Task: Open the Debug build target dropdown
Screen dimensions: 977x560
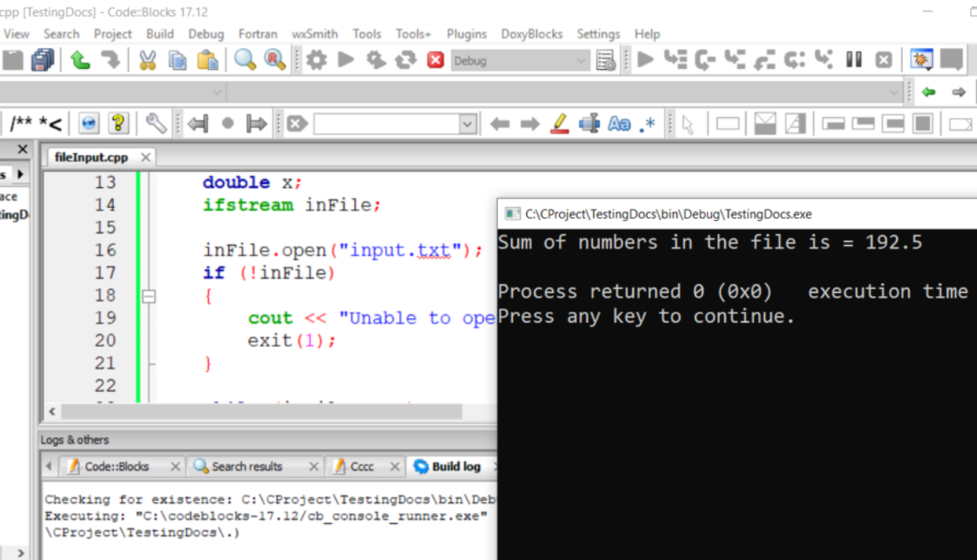Action: 581,61
